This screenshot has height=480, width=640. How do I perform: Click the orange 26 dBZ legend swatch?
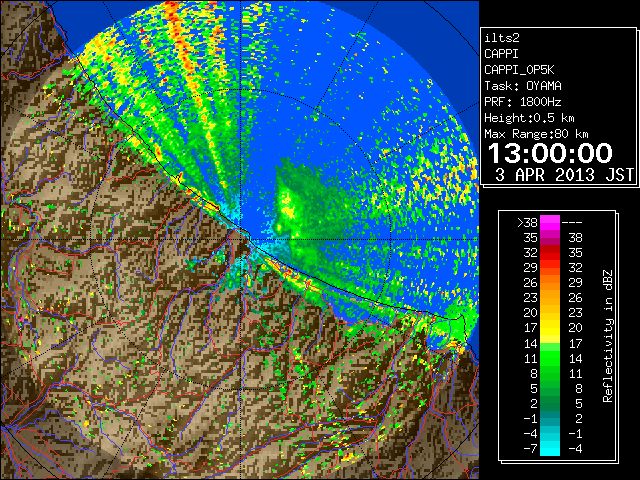550,283
